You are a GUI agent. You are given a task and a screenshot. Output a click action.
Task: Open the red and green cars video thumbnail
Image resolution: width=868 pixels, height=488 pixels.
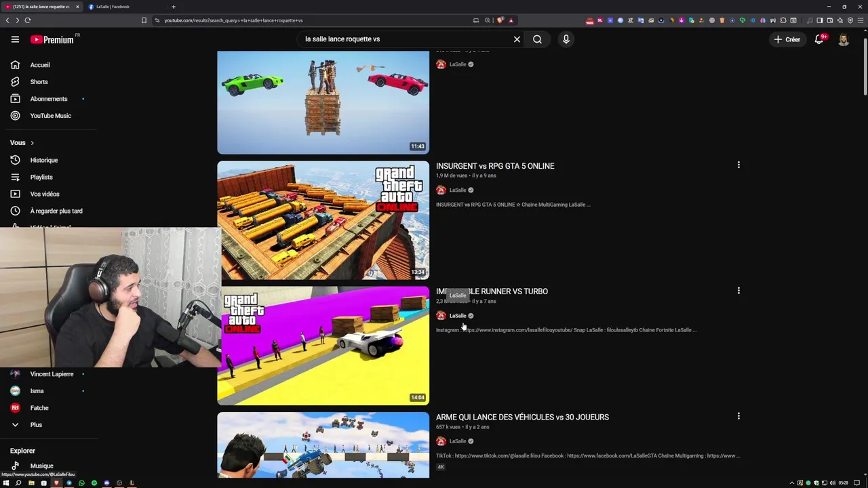(x=323, y=102)
